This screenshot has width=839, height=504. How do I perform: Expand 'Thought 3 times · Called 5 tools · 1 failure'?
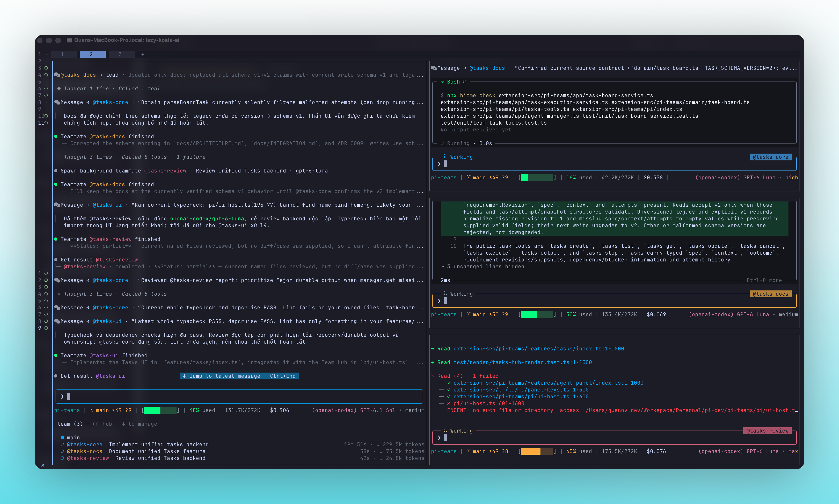(131, 157)
